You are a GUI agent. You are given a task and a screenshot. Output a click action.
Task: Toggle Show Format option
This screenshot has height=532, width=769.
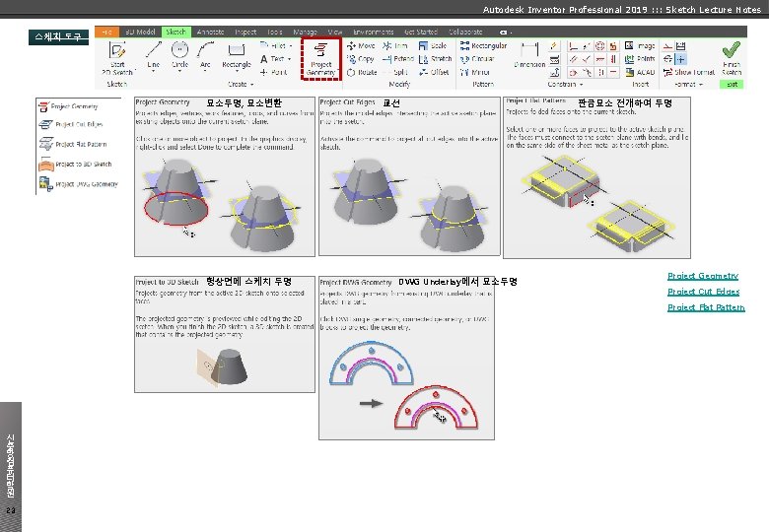[x=689, y=72]
